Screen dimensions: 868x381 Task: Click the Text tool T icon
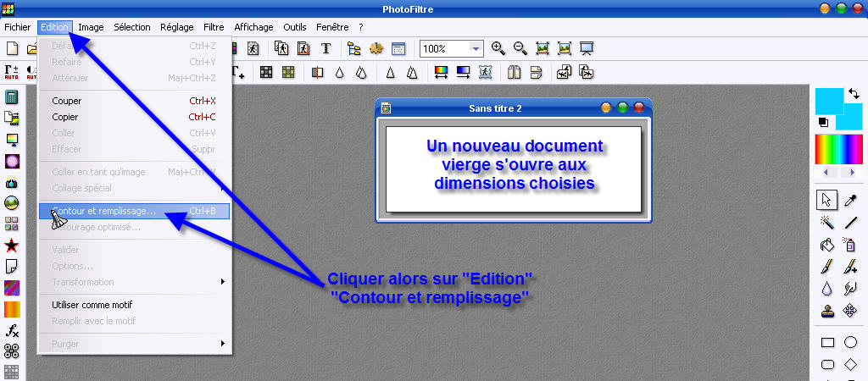(325, 49)
